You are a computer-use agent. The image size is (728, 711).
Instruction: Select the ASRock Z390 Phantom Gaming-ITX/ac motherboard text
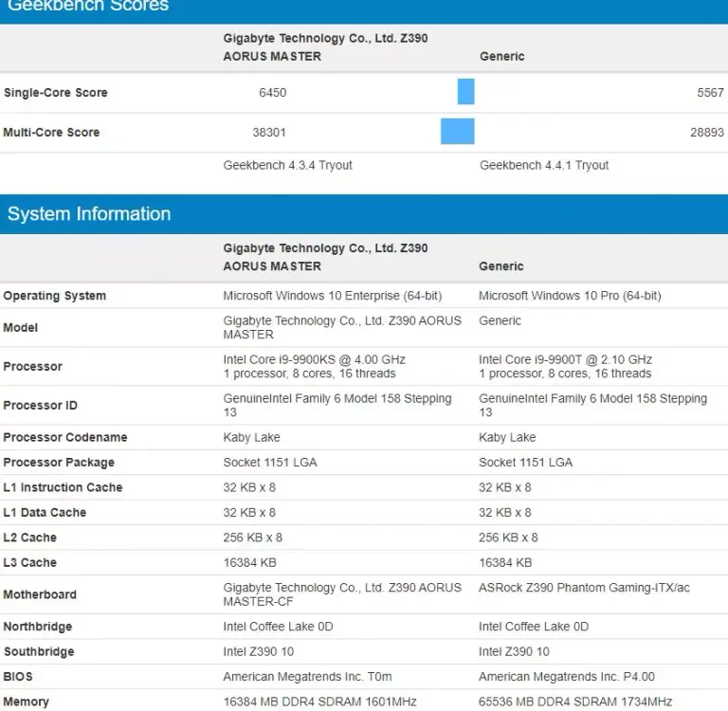[x=584, y=588]
